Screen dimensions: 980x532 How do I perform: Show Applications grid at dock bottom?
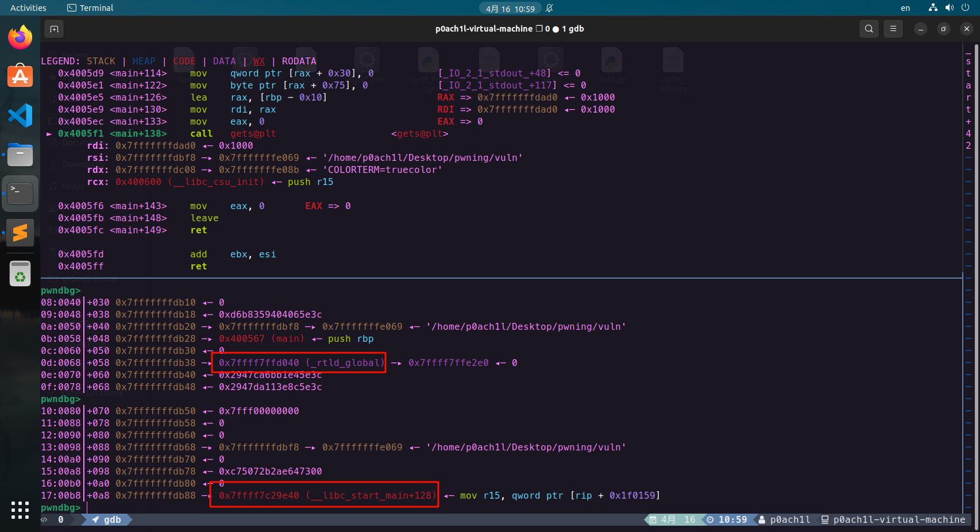click(20, 510)
